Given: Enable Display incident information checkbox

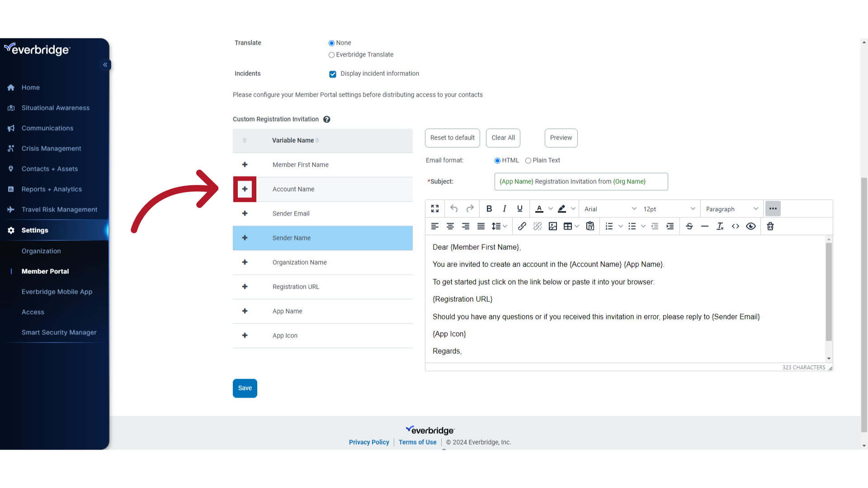Looking at the screenshot, I should coord(333,74).
